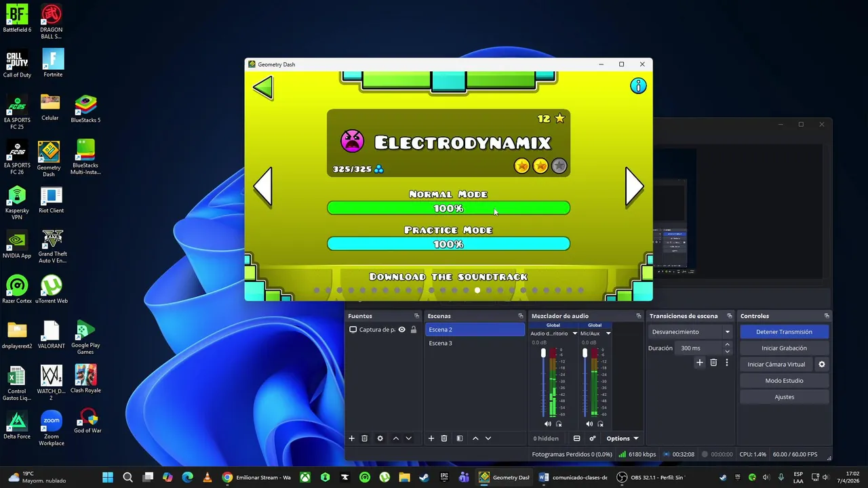The width and height of the screenshot is (868, 488).
Task: Open the Desvanecimiento transition dropdown
Action: pos(690,332)
